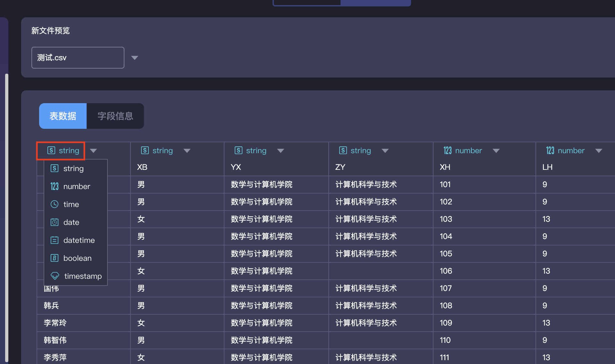Click the calendar icon beside date
Screen dimensions: 615x364
(x=55, y=222)
